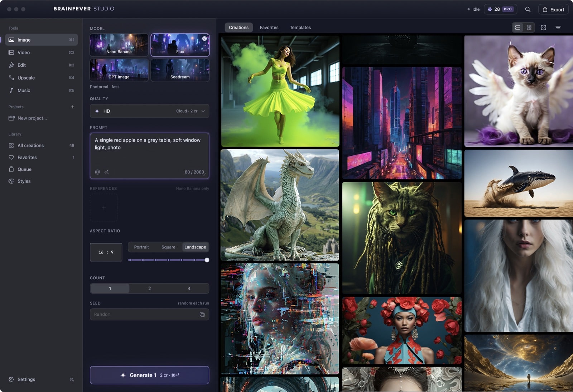573x392 pixels.
Task: Switch to the Templates tab
Action: pyautogui.click(x=300, y=28)
